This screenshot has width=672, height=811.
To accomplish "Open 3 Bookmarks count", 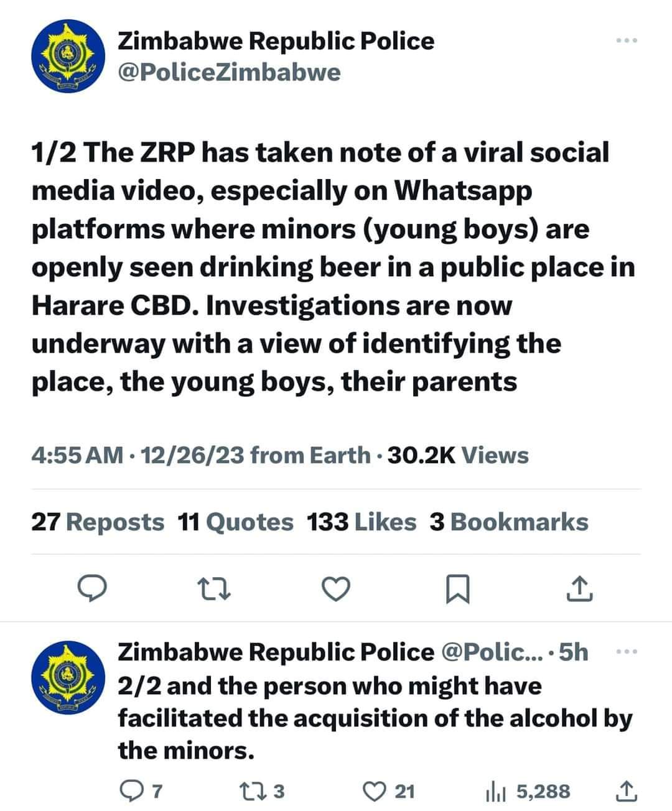I will click(508, 522).
